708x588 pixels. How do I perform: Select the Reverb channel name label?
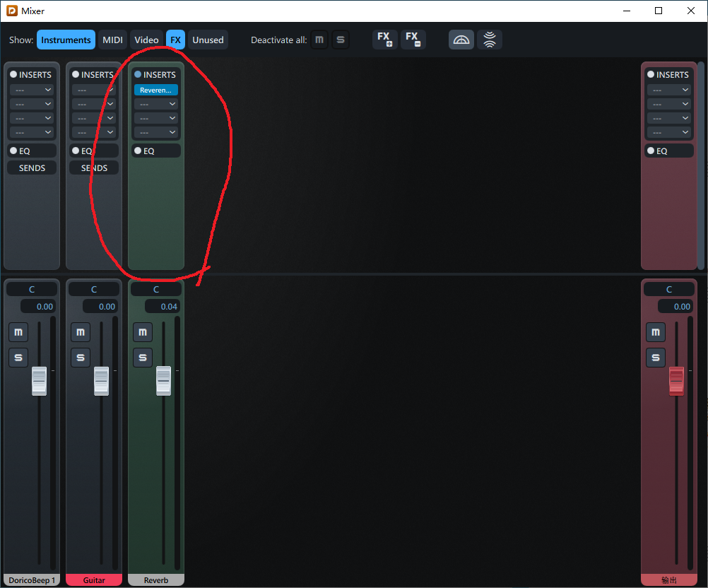click(156, 580)
